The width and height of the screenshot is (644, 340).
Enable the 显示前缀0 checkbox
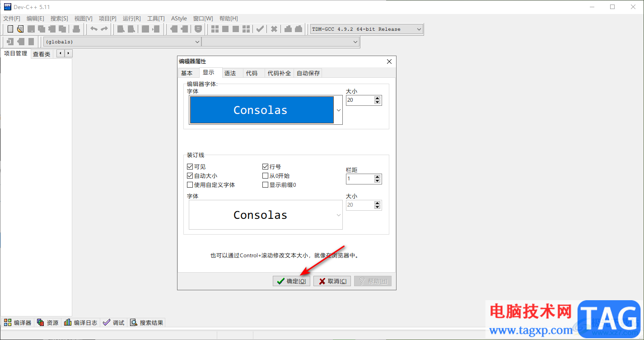click(266, 185)
